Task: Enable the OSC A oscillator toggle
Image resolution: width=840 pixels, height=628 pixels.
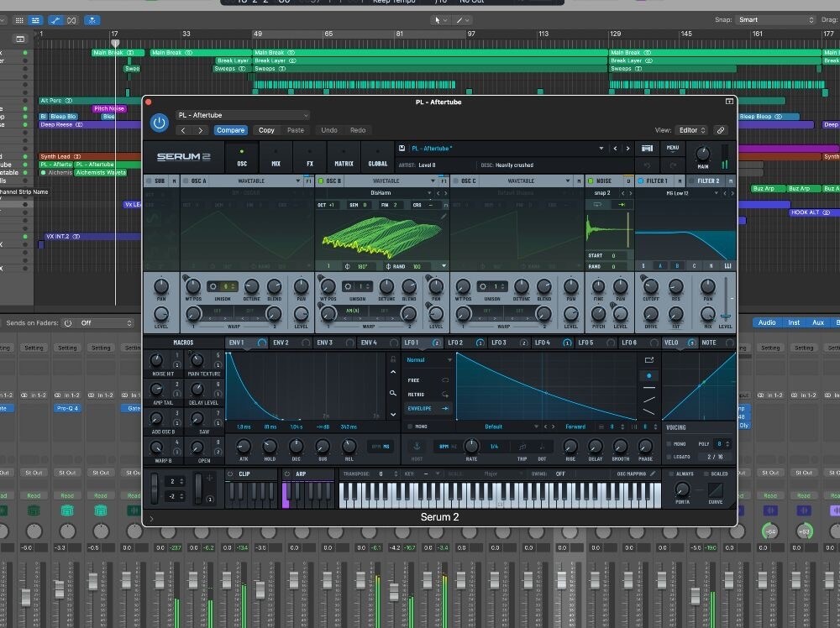Action: (186, 181)
